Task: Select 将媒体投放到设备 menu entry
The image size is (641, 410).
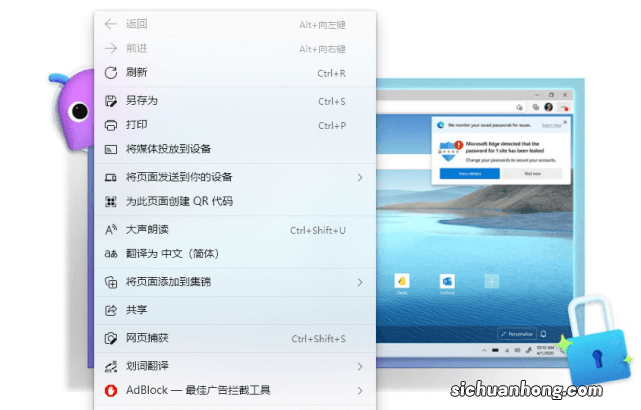Action: pyautogui.click(x=235, y=149)
